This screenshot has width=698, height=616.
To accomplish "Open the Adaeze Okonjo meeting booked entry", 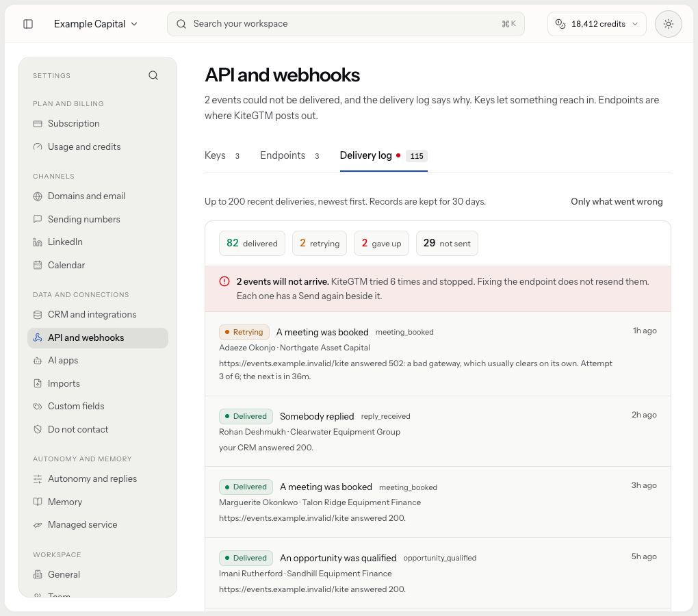I will (x=437, y=355).
